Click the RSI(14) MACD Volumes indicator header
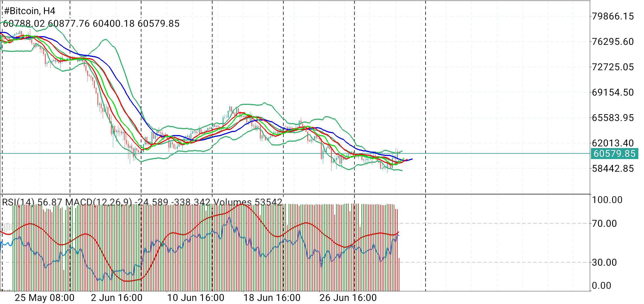 click(142, 202)
